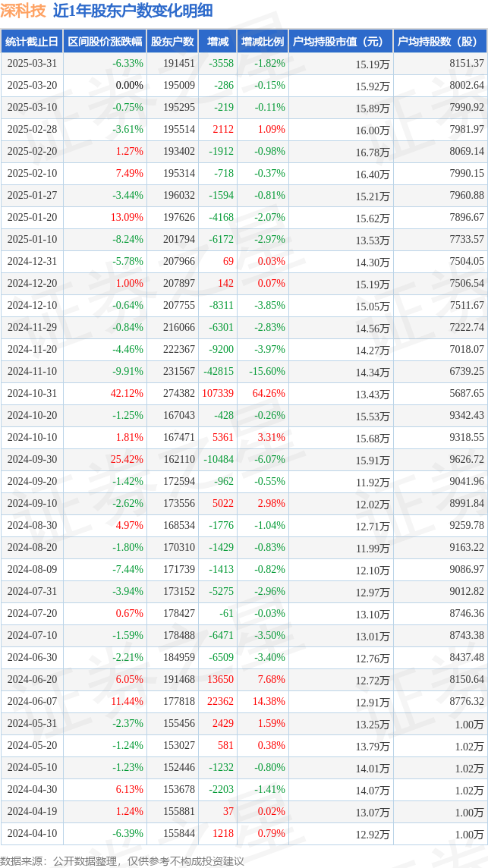Select the 9626.72 average shares cell
The image size is (488, 868).
click(464, 460)
